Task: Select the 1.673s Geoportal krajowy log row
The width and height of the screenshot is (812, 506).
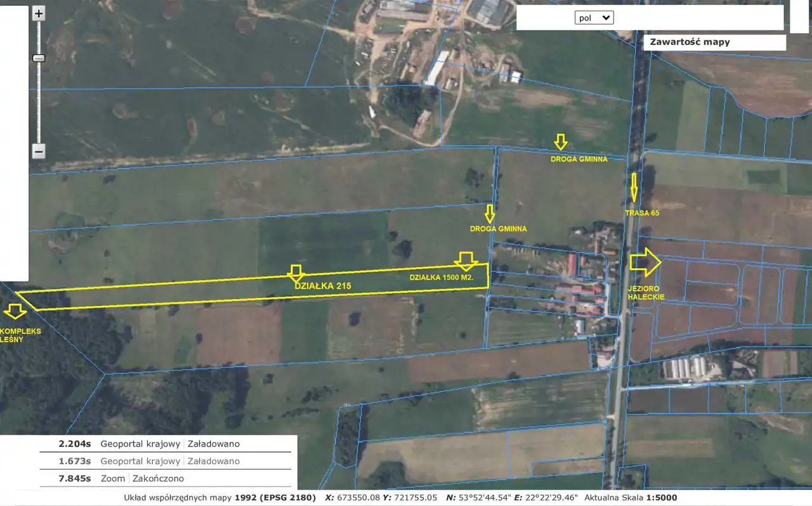Action: 166,461
